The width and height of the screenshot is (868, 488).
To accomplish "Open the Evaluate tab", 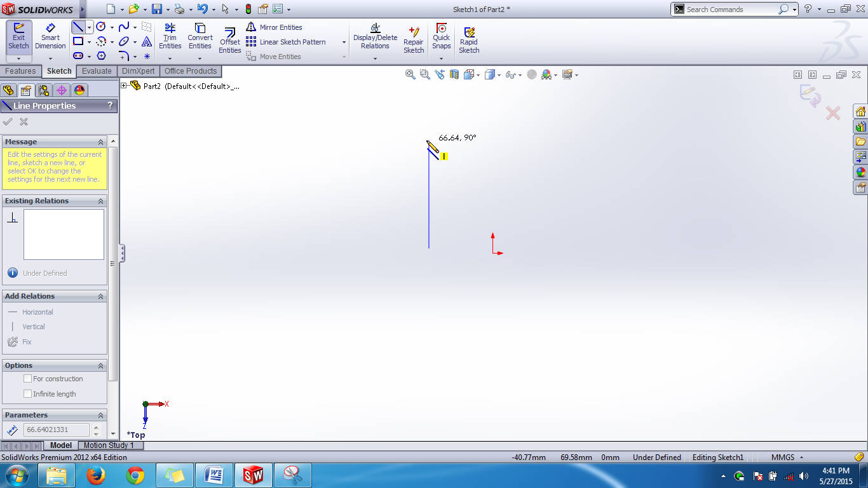I will 97,71.
